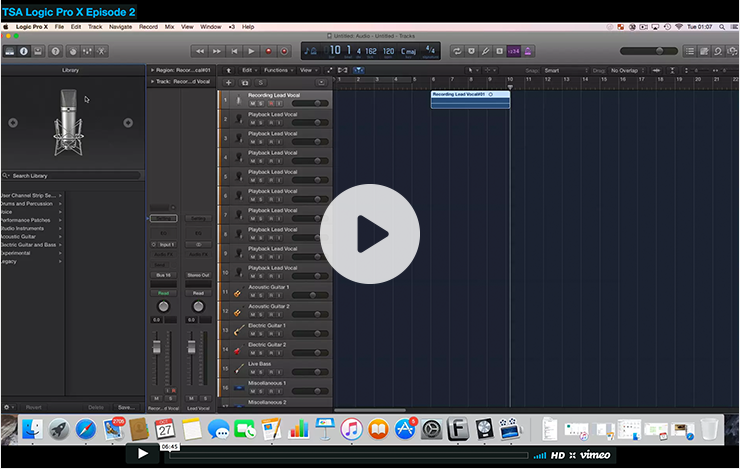Open the Navigate menu

(x=121, y=27)
